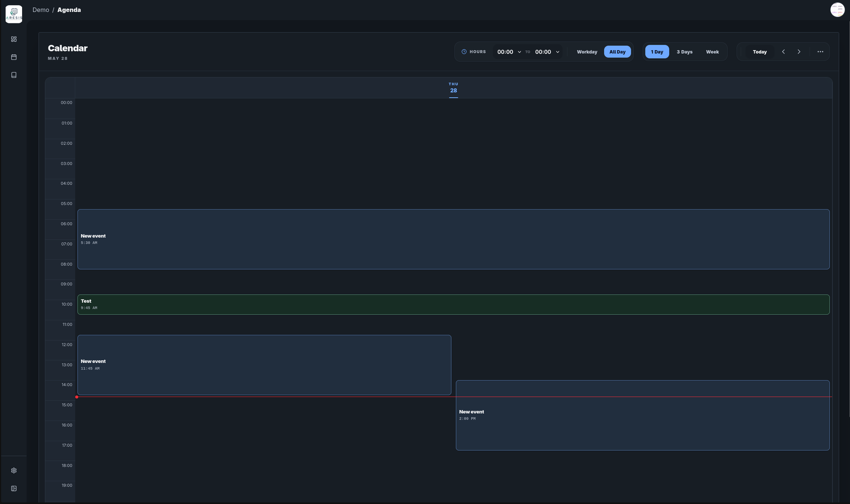Go to previous day arrow

pos(783,52)
